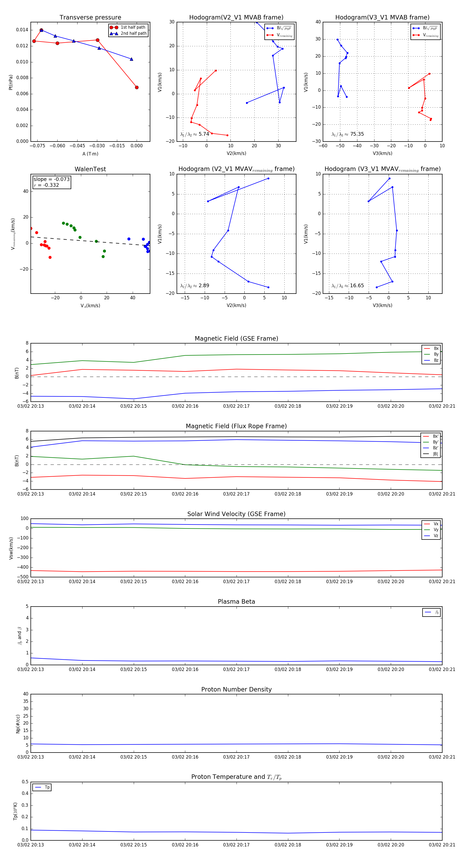The image size is (473, 868).
Task: Click the blue triangle nearest A=0.000 in pressure plot
Action: (x=131, y=59)
